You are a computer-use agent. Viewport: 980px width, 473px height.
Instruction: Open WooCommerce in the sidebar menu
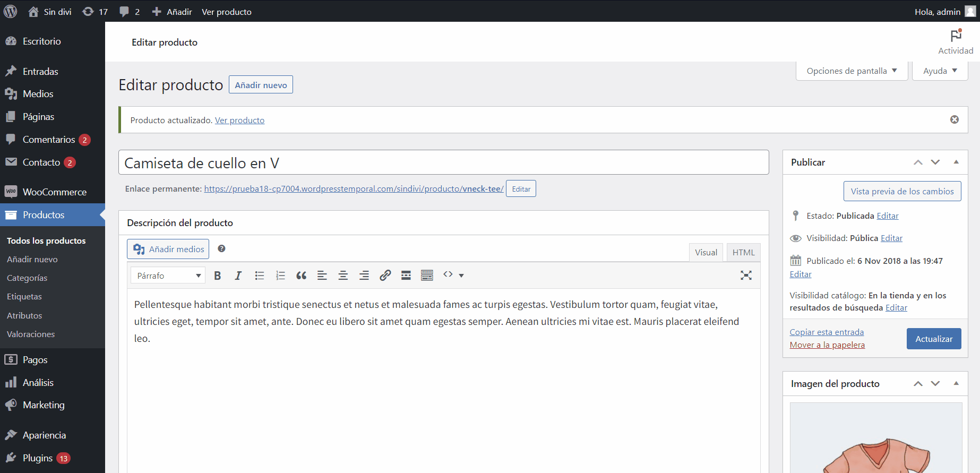(x=54, y=192)
